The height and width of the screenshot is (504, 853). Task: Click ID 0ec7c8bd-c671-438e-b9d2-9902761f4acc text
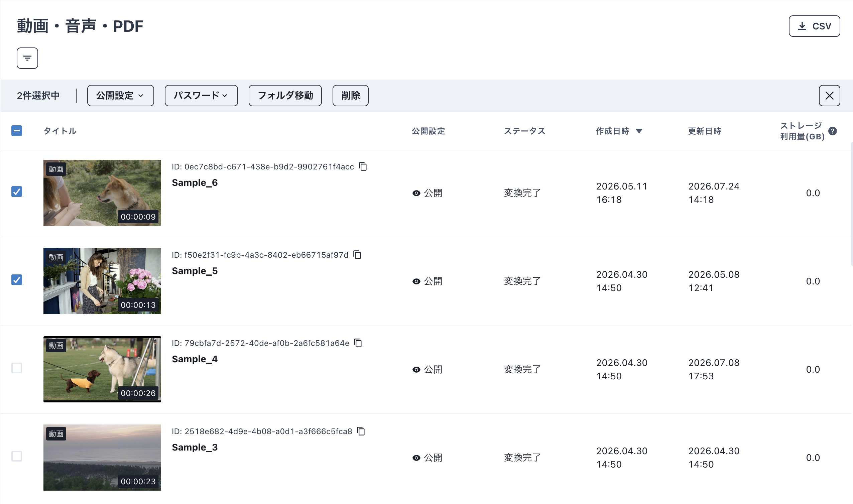pyautogui.click(x=263, y=167)
